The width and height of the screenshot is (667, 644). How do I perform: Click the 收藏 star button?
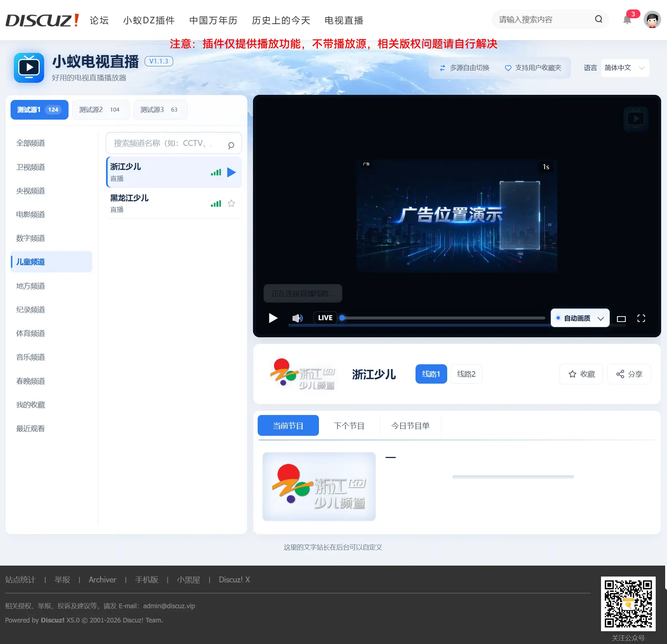pyautogui.click(x=581, y=374)
